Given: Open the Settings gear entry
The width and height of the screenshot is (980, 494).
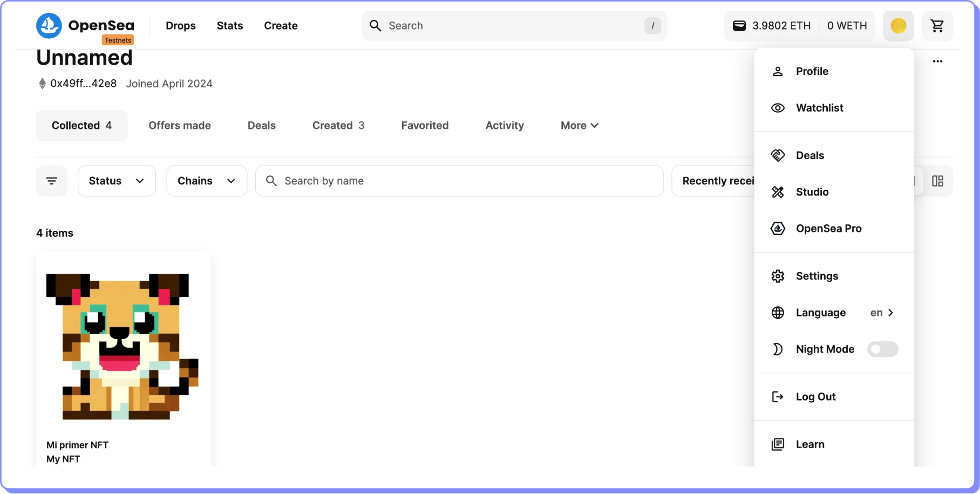Looking at the screenshot, I should (x=816, y=276).
